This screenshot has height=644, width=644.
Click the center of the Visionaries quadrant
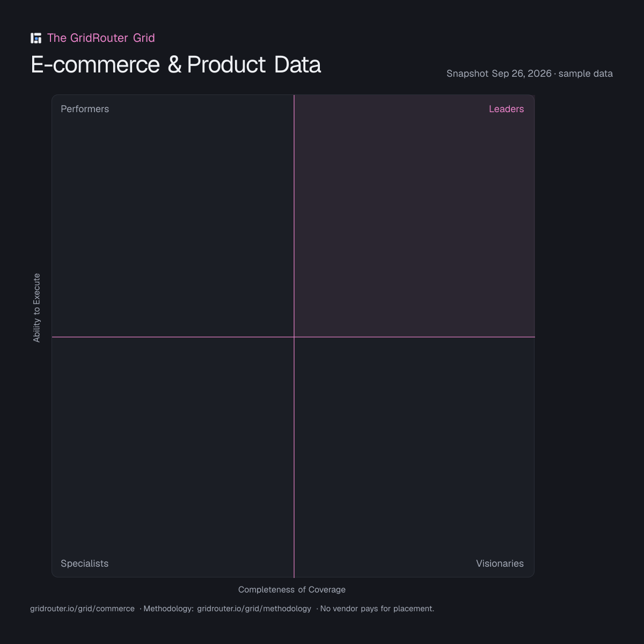coord(414,457)
